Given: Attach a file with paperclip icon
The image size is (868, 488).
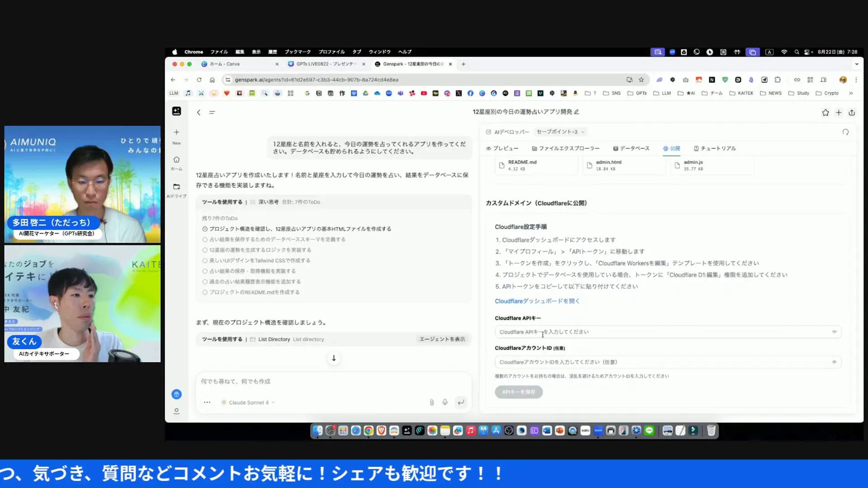Looking at the screenshot, I should tap(432, 402).
